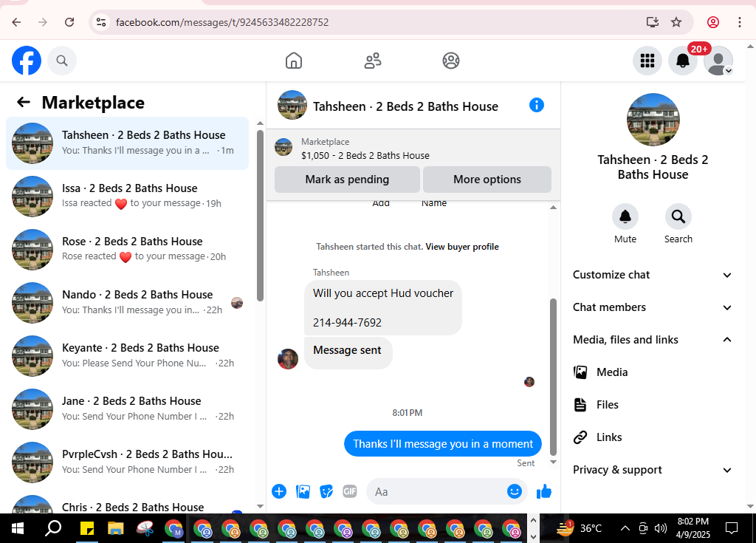Open Tahsheen conversation in Marketplace list
The height and width of the screenshot is (543, 756).
click(127, 143)
